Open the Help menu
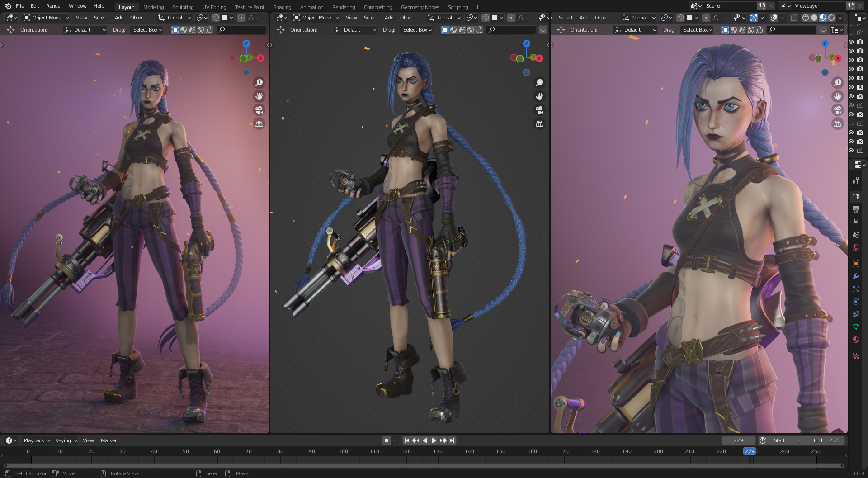This screenshot has width=868, height=478. [99, 6]
